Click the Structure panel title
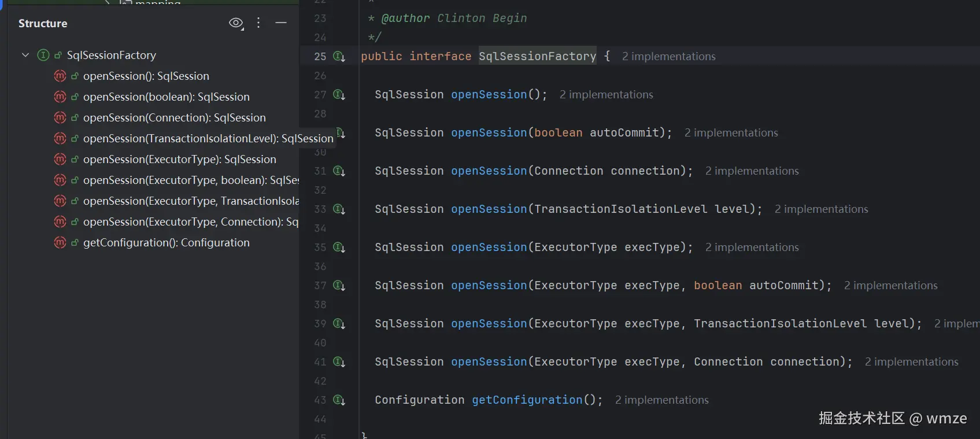 click(43, 23)
